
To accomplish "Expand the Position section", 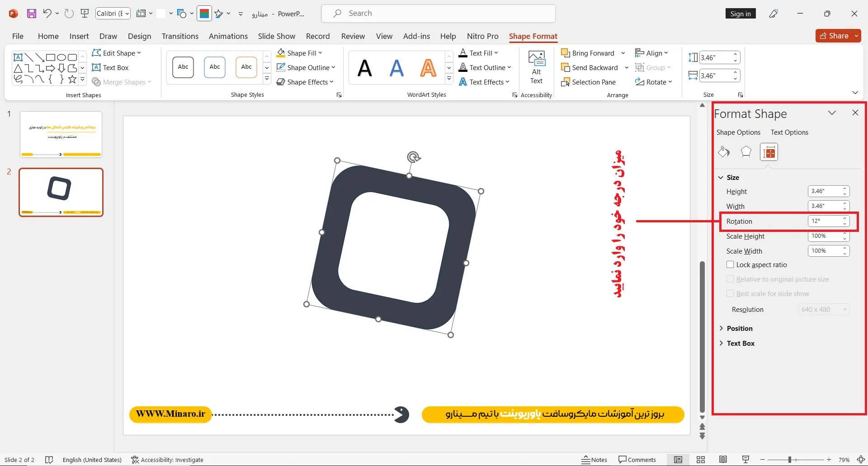I will pyautogui.click(x=736, y=328).
